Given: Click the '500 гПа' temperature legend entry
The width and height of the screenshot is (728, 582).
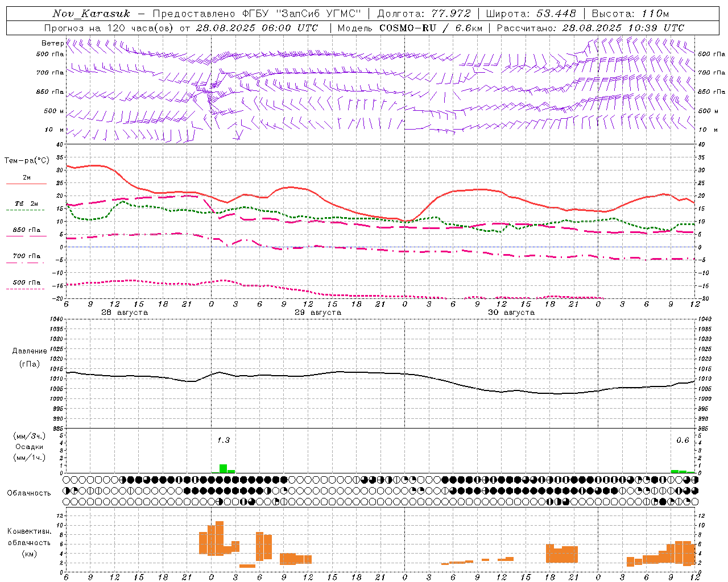Looking at the screenshot, I should click(26, 282).
